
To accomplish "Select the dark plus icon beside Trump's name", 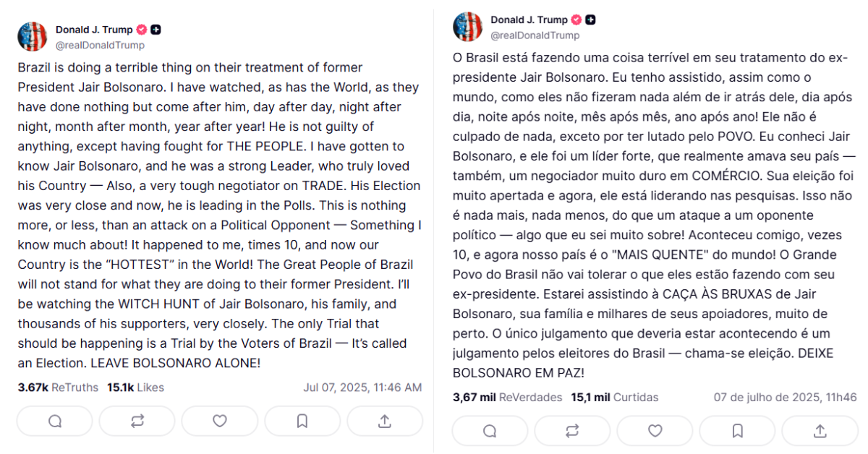I will pyautogui.click(x=154, y=30).
